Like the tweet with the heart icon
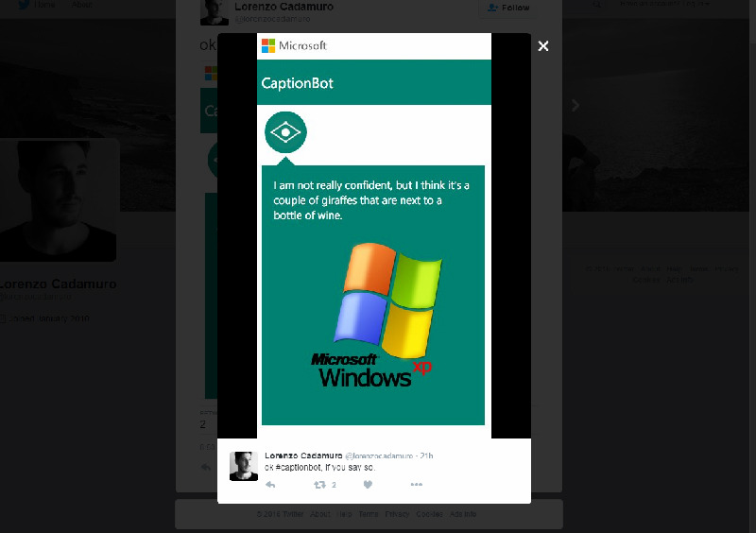This screenshot has width=756, height=533. (368, 485)
